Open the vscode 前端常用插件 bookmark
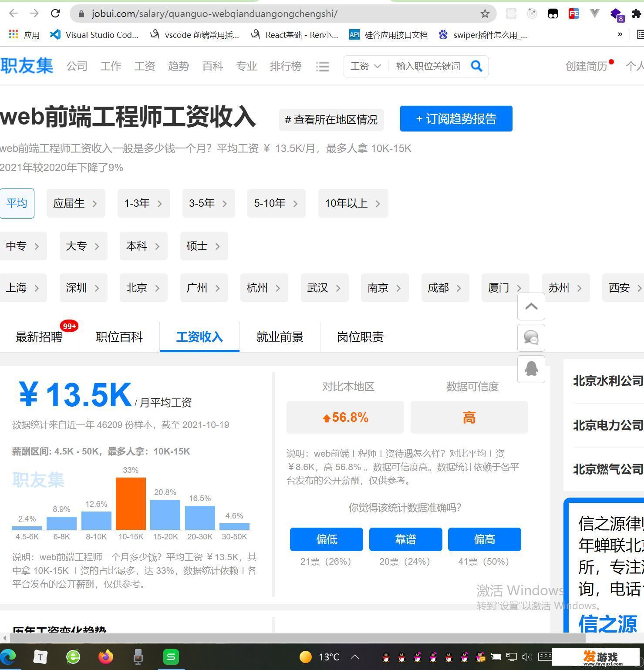This screenshot has height=670, width=644. click(x=195, y=35)
